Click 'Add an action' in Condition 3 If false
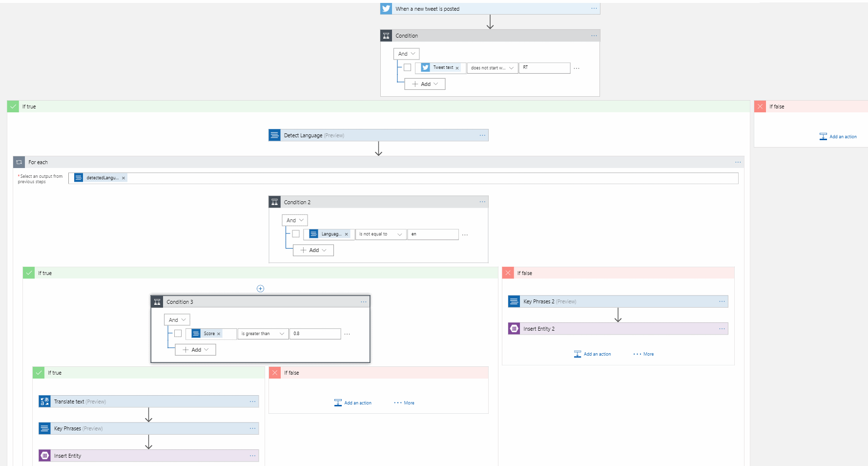 click(353, 403)
